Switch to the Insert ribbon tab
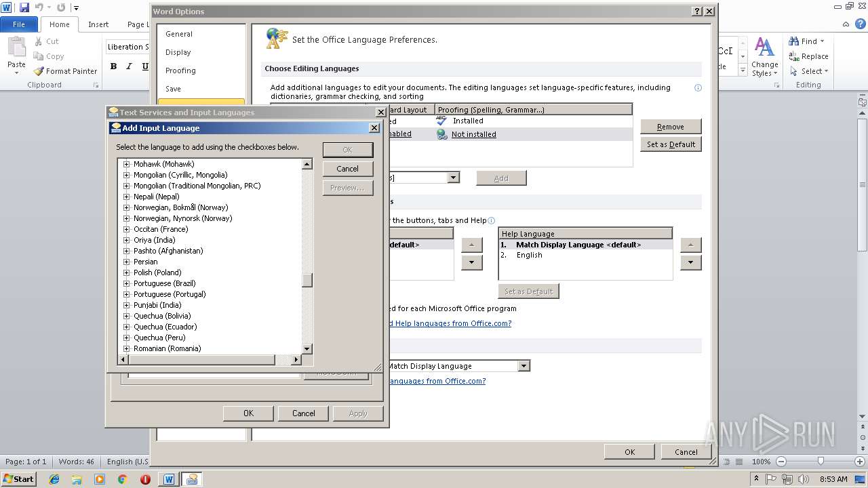 [x=98, y=24]
